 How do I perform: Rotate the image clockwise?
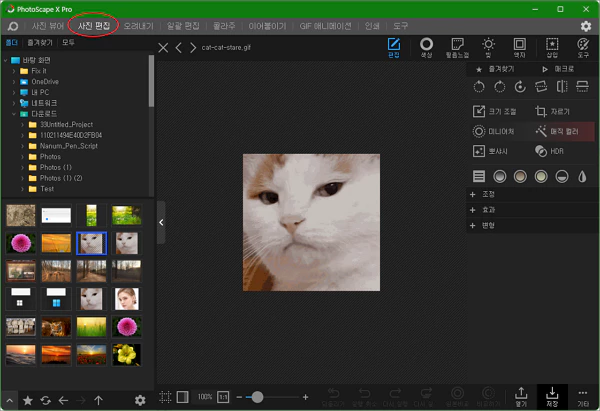[499, 87]
